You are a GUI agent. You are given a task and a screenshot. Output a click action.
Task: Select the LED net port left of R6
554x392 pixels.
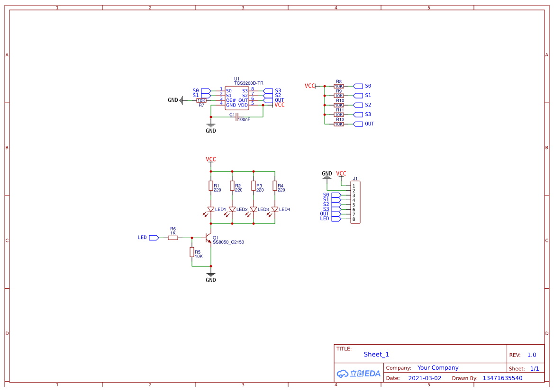[154, 238]
